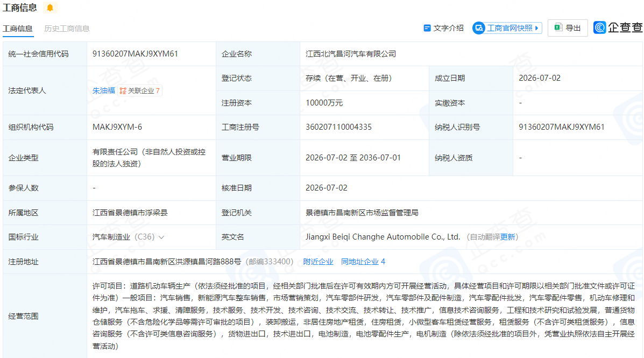This screenshot has width=644, height=358.
Task: Open 同地址企业 4 link
Action: [363, 262]
